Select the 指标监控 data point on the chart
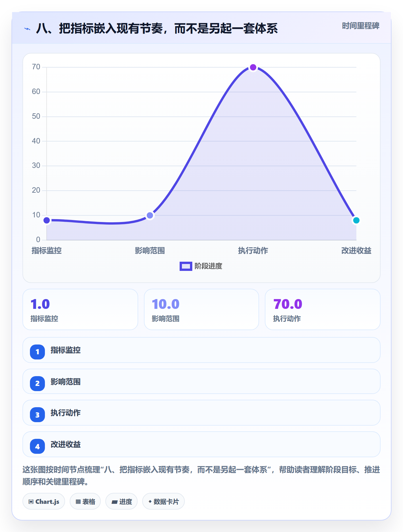This screenshot has width=403, height=532. 47,220
